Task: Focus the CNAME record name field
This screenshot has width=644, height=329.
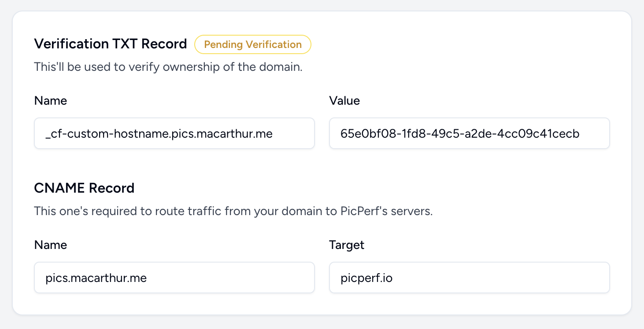Action: click(174, 278)
